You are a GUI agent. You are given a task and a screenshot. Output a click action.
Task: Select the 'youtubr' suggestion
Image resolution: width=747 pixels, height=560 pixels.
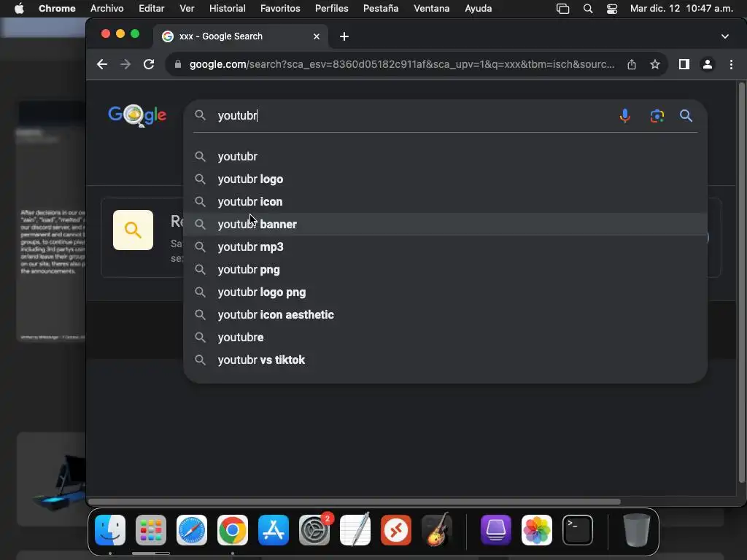click(446, 157)
